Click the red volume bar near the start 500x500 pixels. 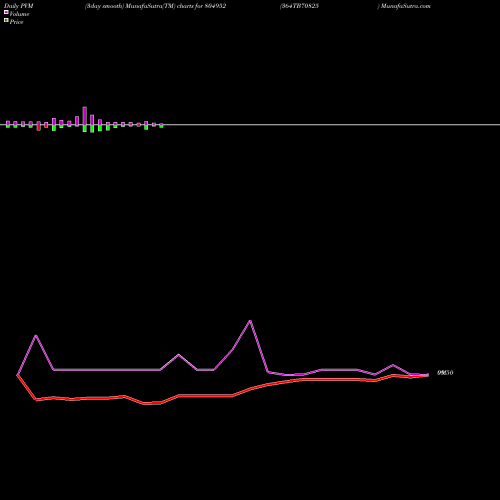click(x=39, y=128)
